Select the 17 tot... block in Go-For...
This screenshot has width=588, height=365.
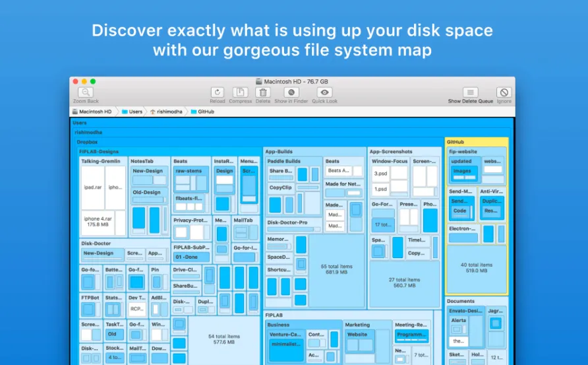pyautogui.click(x=383, y=224)
